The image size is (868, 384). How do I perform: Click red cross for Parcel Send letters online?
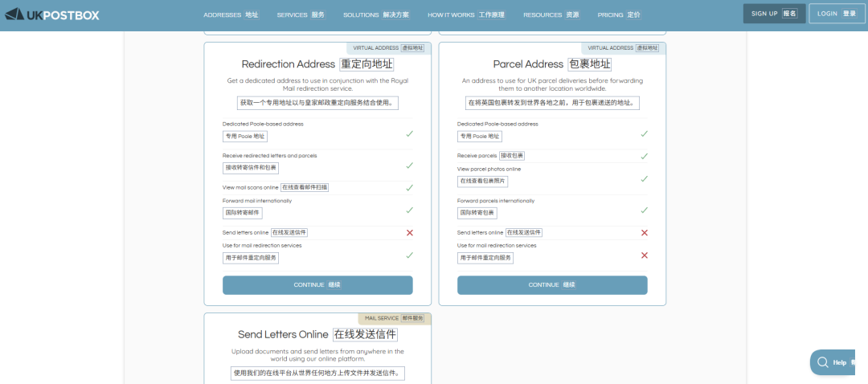(x=644, y=232)
